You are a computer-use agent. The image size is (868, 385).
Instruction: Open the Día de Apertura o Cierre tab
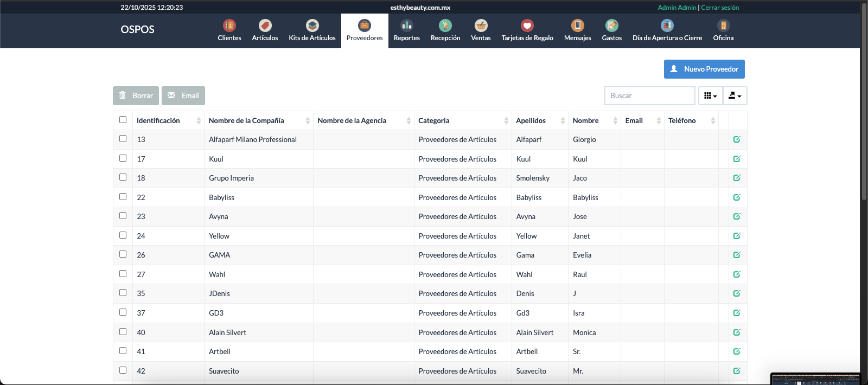click(x=667, y=31)
